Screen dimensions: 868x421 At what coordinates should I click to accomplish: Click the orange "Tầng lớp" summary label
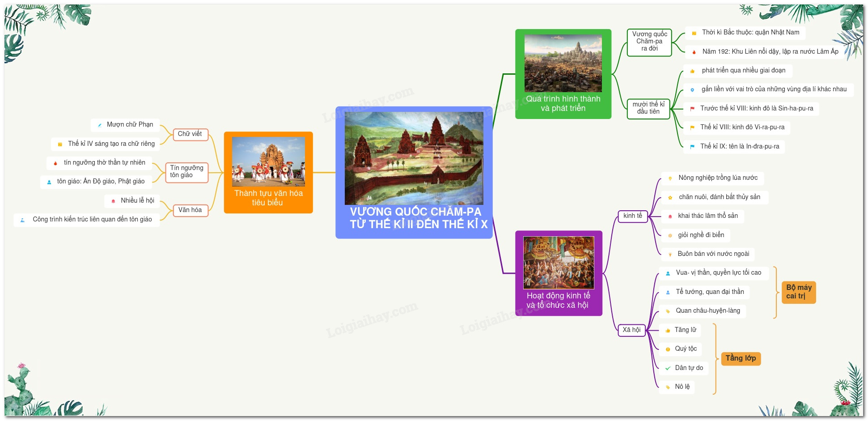coord(741,358)
